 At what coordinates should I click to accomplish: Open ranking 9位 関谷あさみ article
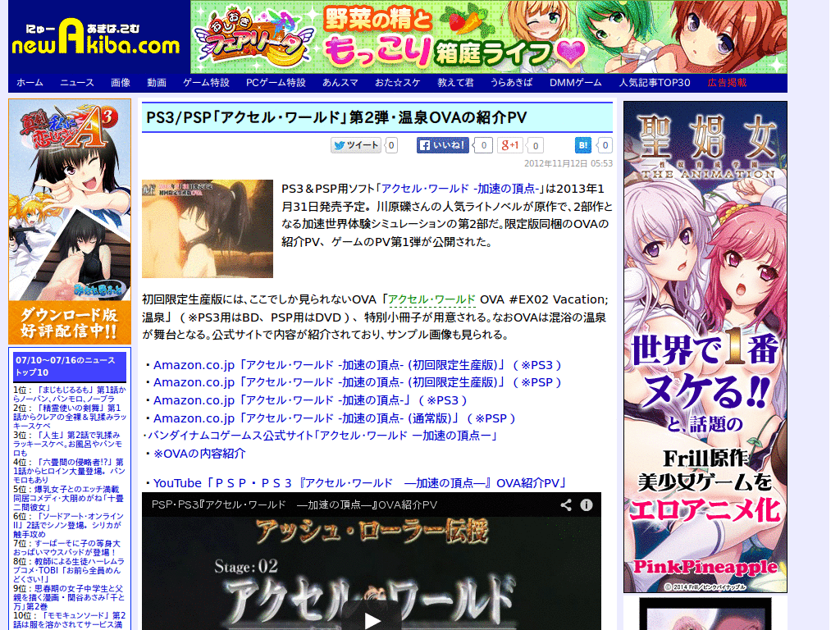(x=70, y=597)
